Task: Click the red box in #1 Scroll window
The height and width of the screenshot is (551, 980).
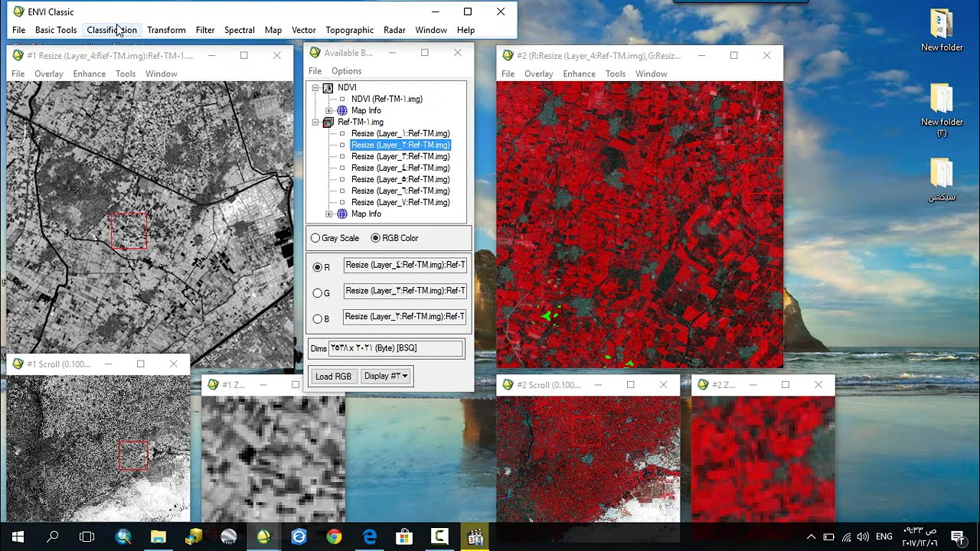Action: coord(133,455)
